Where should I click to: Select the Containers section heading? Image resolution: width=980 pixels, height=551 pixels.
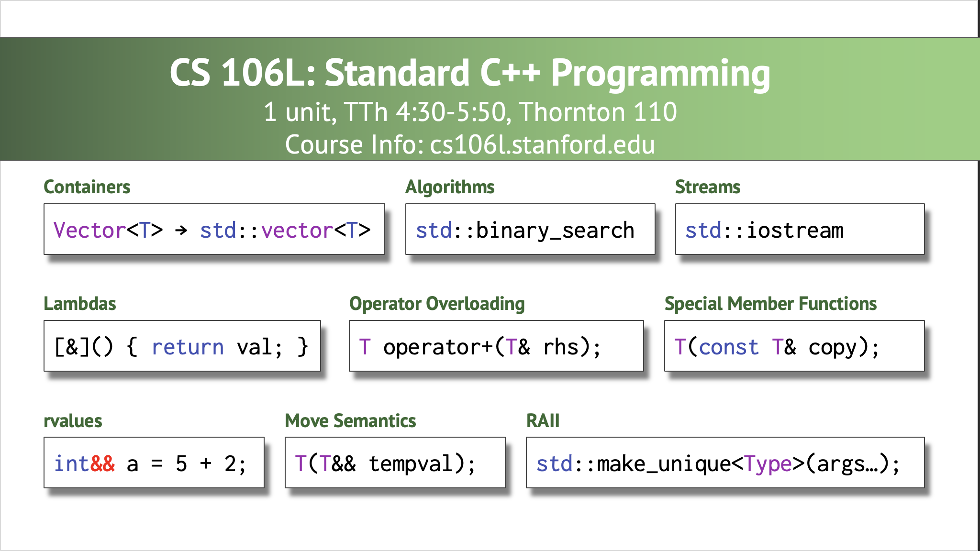click(87, 187)
